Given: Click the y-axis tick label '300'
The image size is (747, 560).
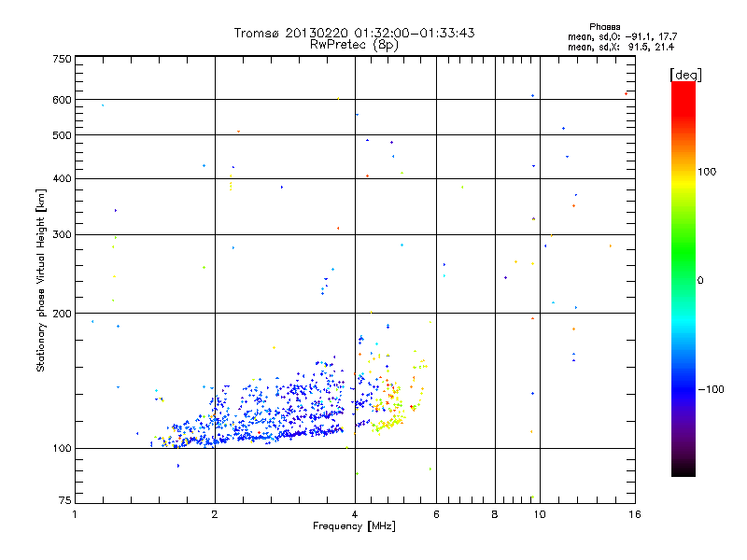Looking at the screenshot, I should coord(62,235).
